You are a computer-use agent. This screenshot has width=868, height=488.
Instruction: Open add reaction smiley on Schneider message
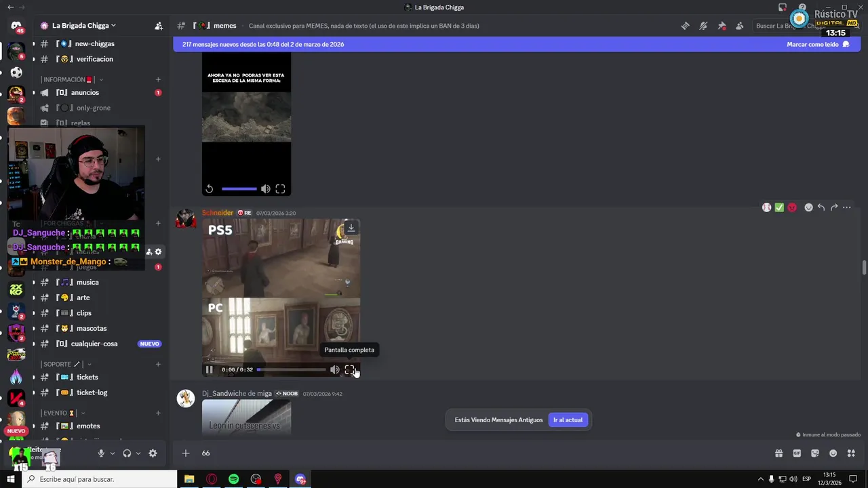pyautogui.click(x=808, y=207)
